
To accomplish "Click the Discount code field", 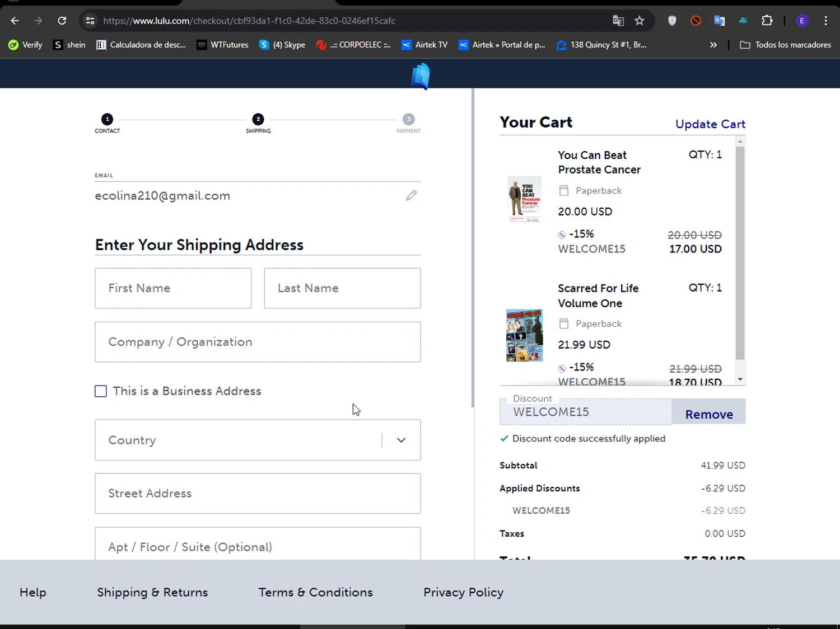I will [x=586, y=412].
